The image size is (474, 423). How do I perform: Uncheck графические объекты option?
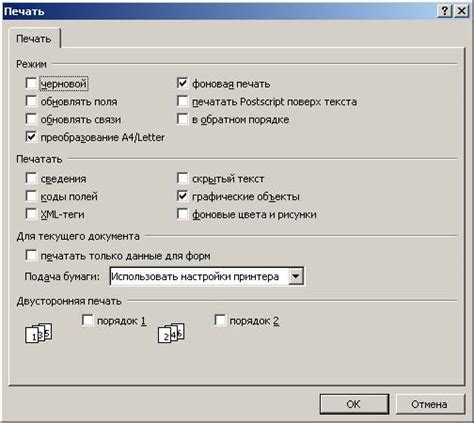183,196
